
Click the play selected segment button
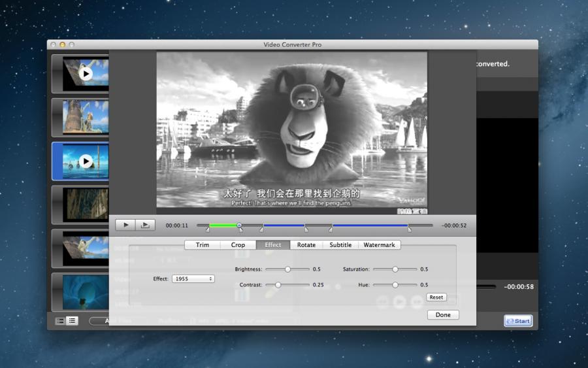(x=145, y=225)
